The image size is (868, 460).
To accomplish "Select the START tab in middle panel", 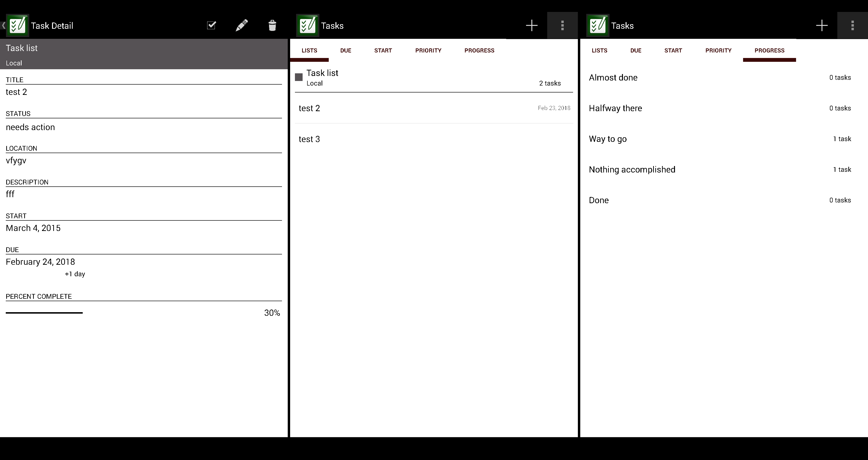I will 382,51.
